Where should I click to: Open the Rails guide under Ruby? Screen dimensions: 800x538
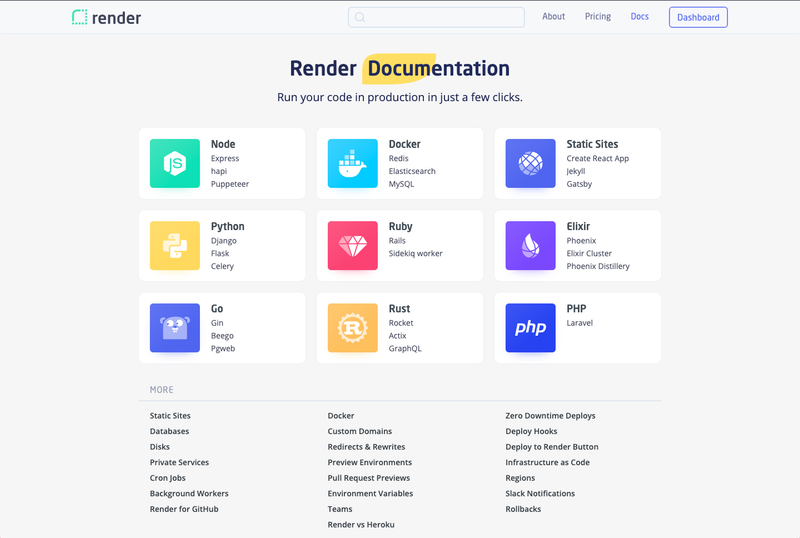[397, 241]
